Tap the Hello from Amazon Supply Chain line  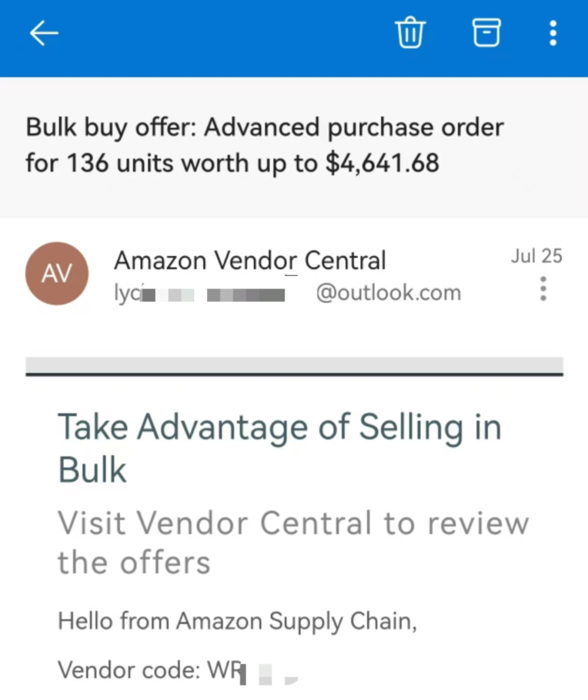pos(237,621)
